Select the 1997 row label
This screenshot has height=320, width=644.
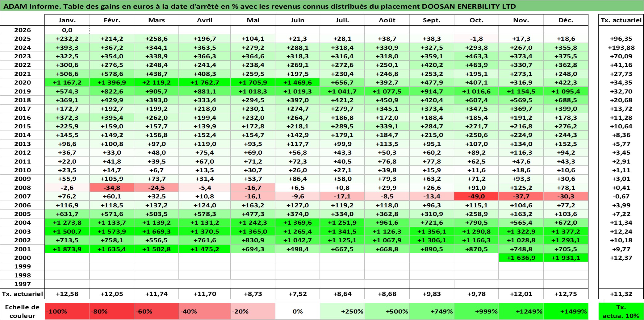pyautogui.click(x=23, y=284)
